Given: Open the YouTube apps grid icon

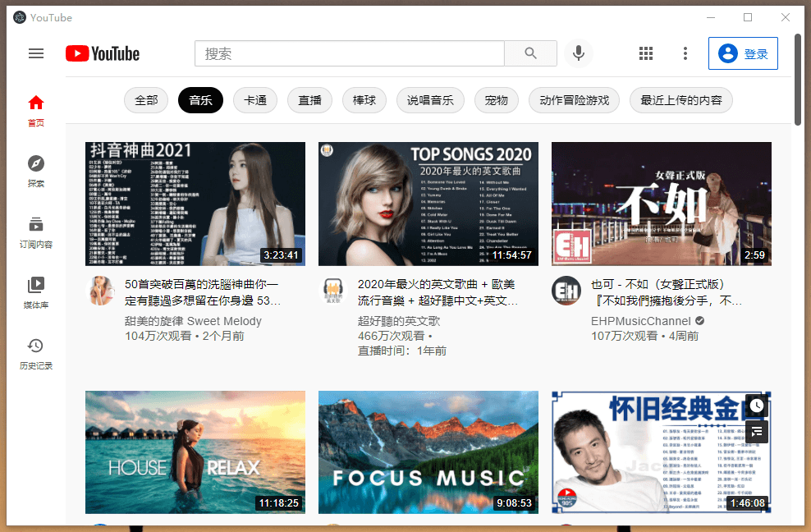Looking at the screenshot, I should [x=645, y=53].
